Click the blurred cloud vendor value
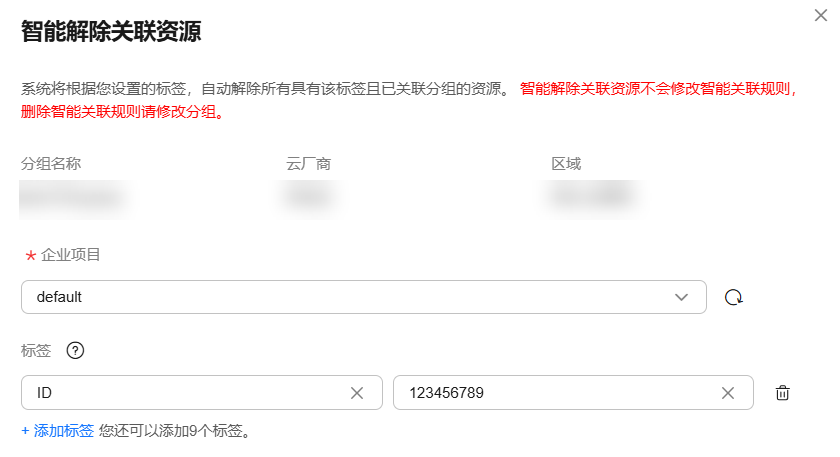The width and height of the screenshot is (840, 457). (x=309, y=197)
